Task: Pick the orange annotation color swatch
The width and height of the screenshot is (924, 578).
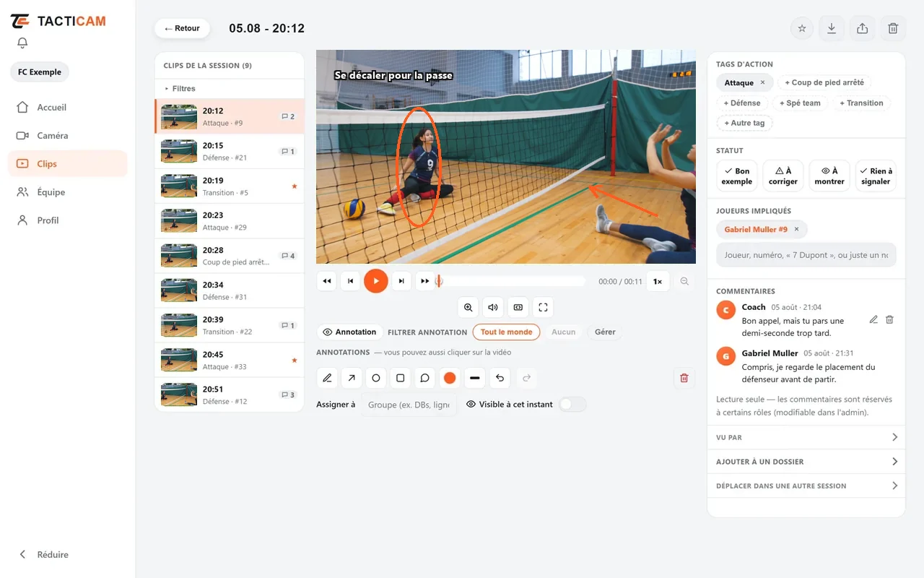Action: pyautogui.click(x=450, y=378)
